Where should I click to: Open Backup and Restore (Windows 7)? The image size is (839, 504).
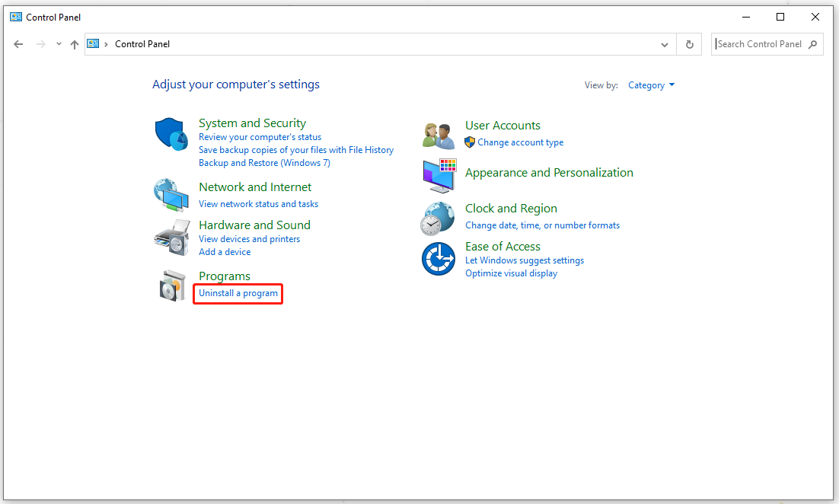point(264,163)
